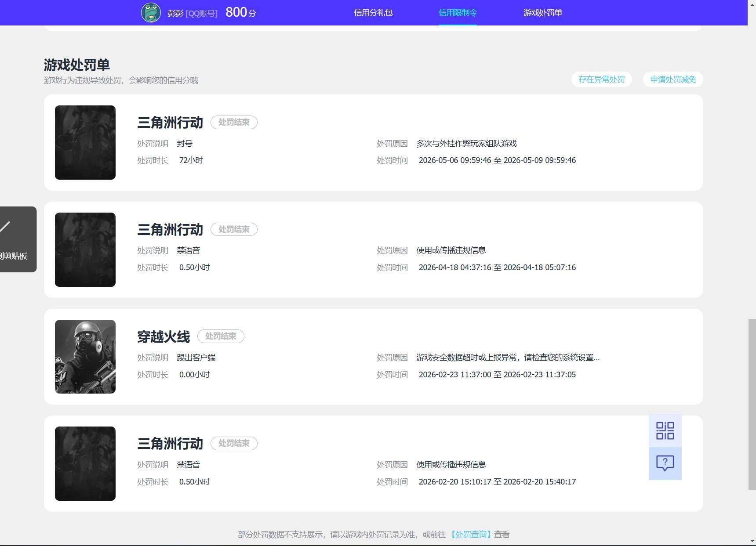Open the 信用分礼包 tab
This screenshot has width=756, height=546.
pyautogui.click(x=373, y=13)
